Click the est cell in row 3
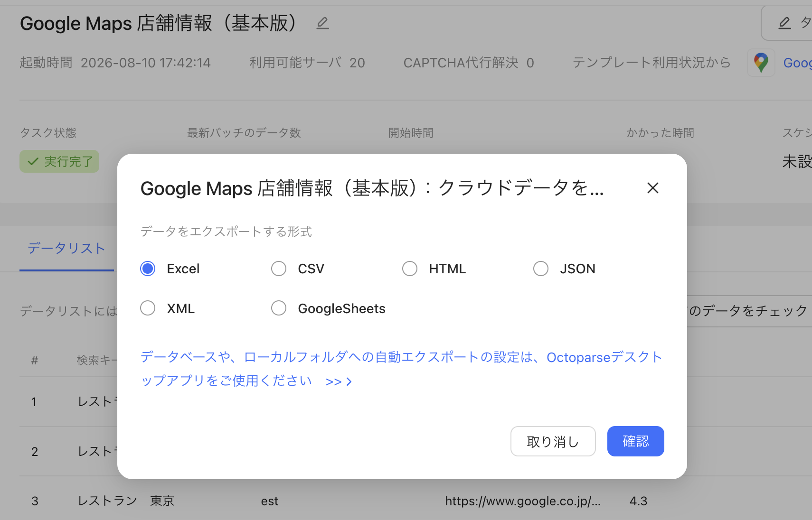Screen dimensions: 812x520 [x=270, y=501]
